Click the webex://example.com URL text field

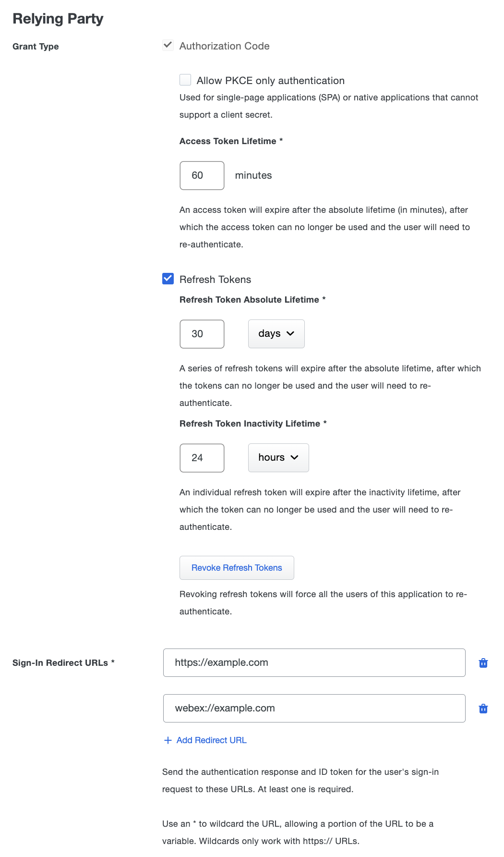pyautogui.click(x=314, y=708)
